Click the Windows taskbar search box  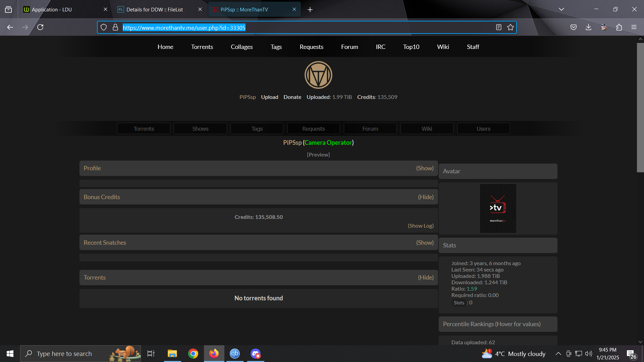[80, 354]
